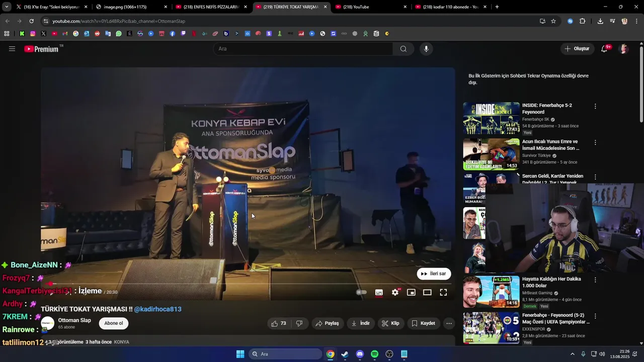Click the İndir download button

point(360,323)
